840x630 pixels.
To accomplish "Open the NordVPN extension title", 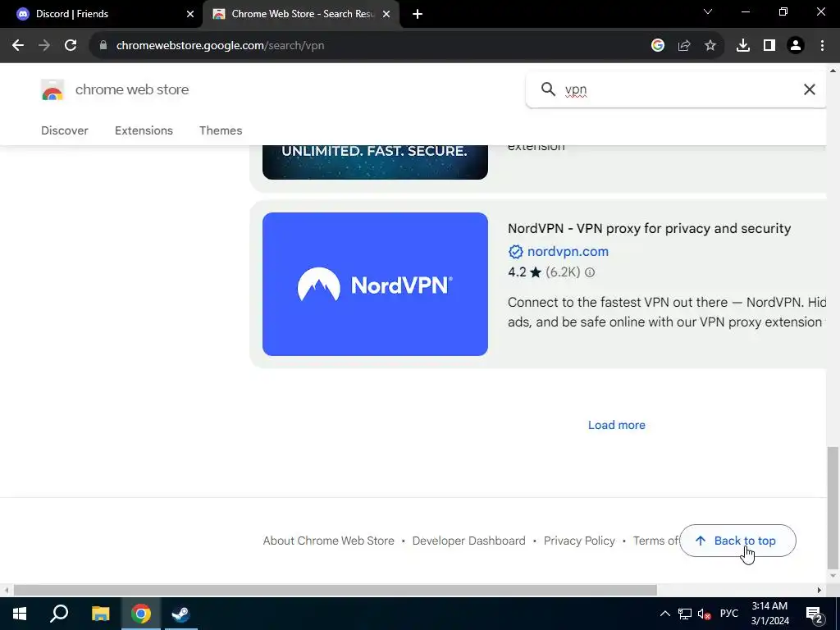I will tap(650, 228).
